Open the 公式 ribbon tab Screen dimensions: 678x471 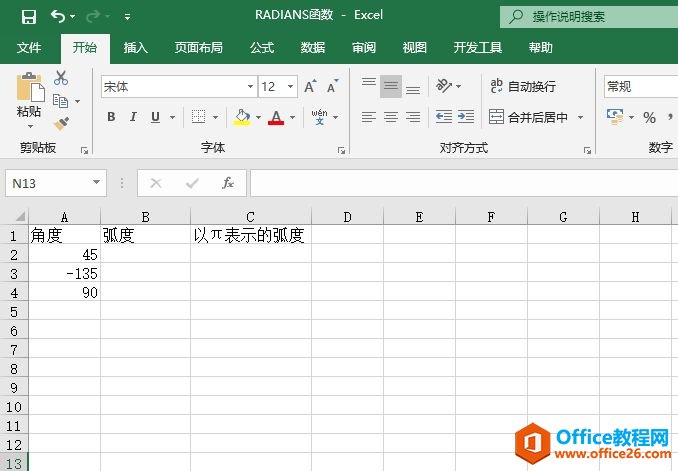[x=262, y=48]
